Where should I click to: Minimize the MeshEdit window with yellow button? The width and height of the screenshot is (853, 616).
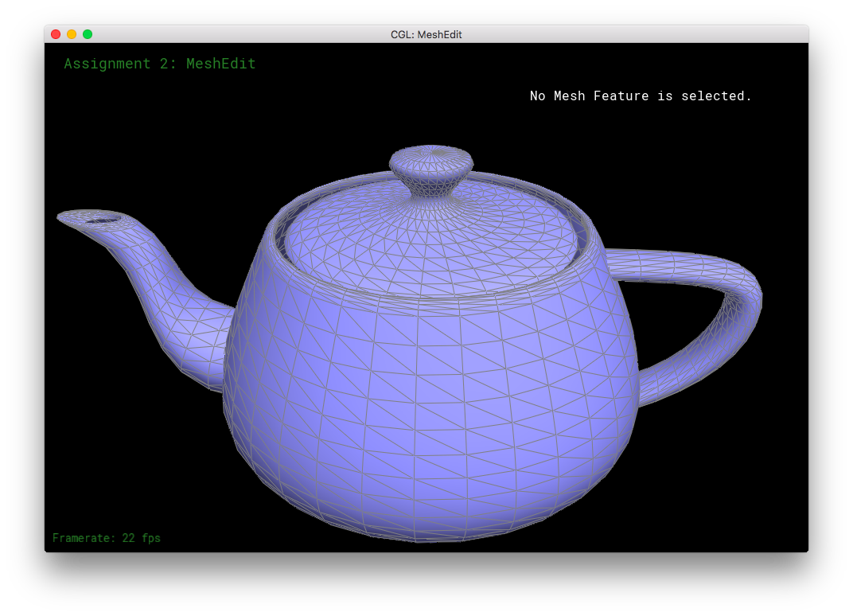coord(72,34)
